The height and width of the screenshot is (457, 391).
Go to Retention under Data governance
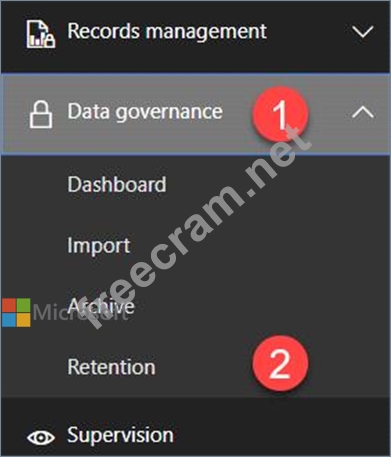coord(111,367)
